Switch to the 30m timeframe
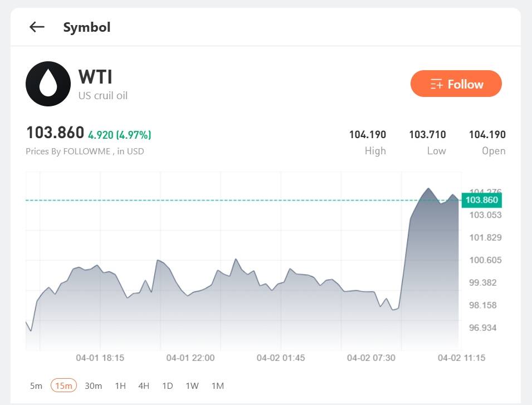The image size is (532, 405). pyautogui.click(x=93, y=386)
